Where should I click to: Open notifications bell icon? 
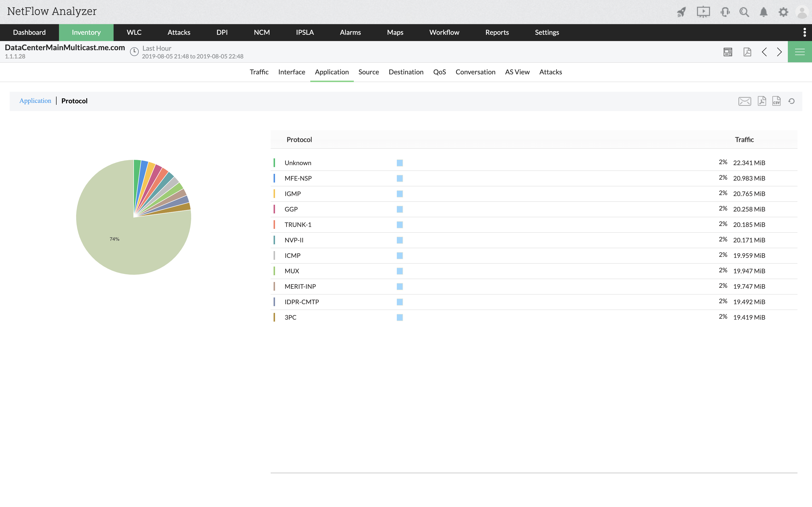point(763,12)
